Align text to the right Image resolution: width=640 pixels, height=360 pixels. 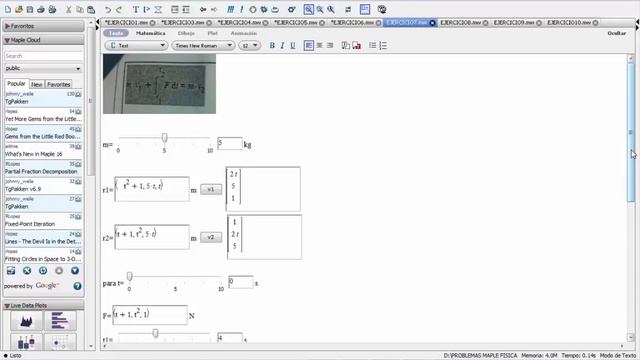(330, 46)
